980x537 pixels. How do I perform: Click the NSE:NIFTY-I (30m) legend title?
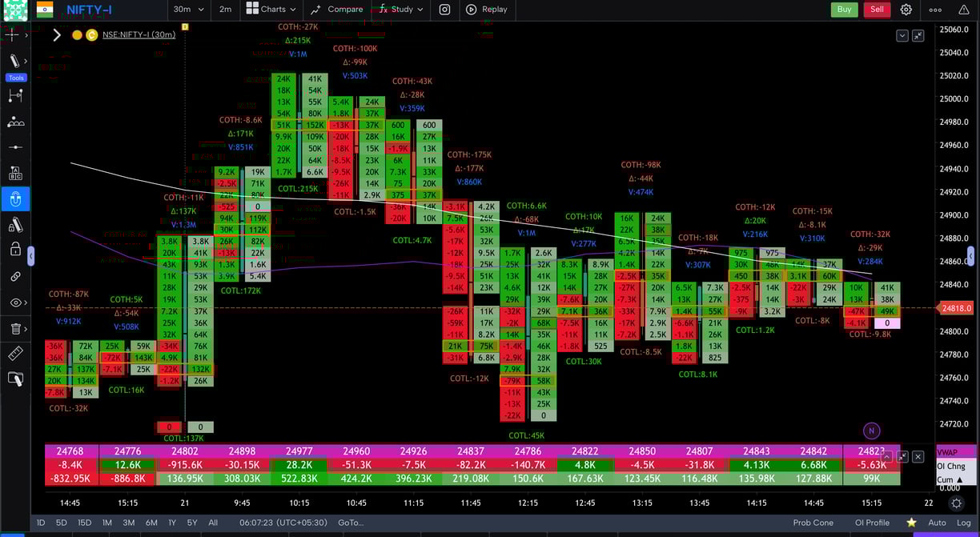(139, 34)
